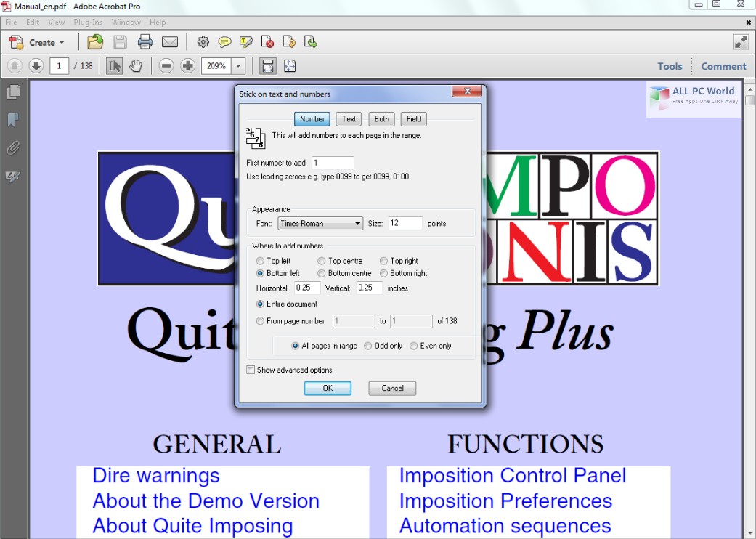Activate the Hand pan tool
The image size is (756, 539).
coord(137,65)
